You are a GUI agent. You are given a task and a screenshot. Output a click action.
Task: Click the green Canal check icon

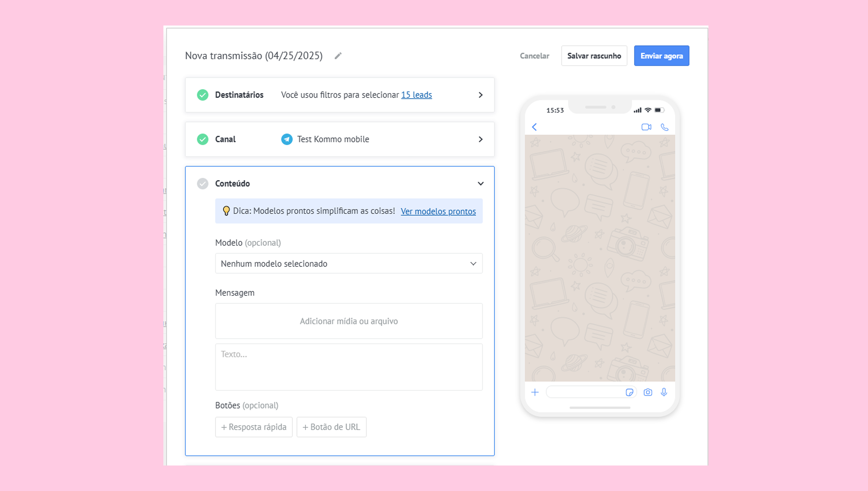tap(203, 139)
